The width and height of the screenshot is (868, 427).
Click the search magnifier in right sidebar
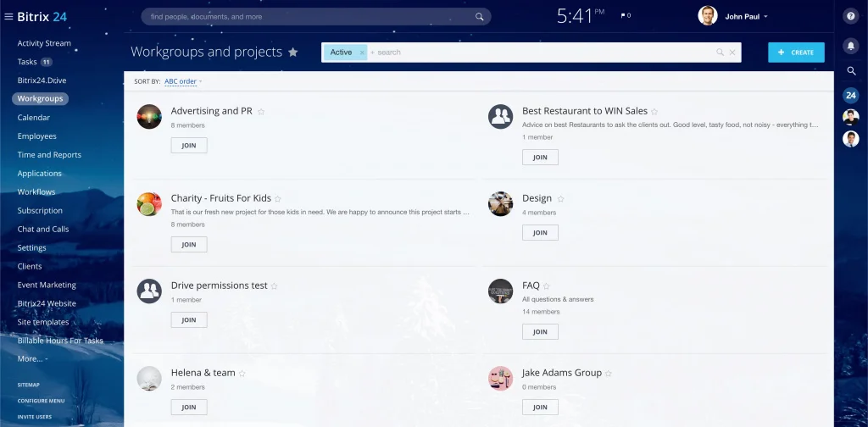click(x=851, y=71)
